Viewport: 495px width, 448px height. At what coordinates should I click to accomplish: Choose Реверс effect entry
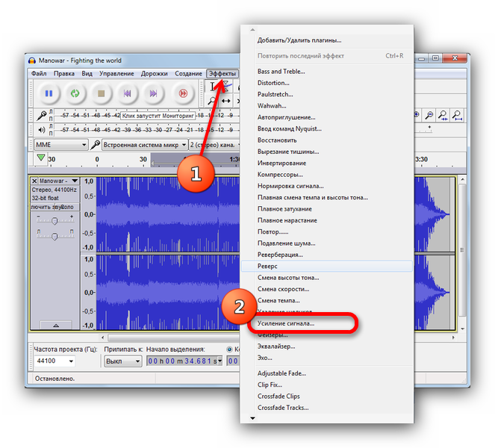327,266
